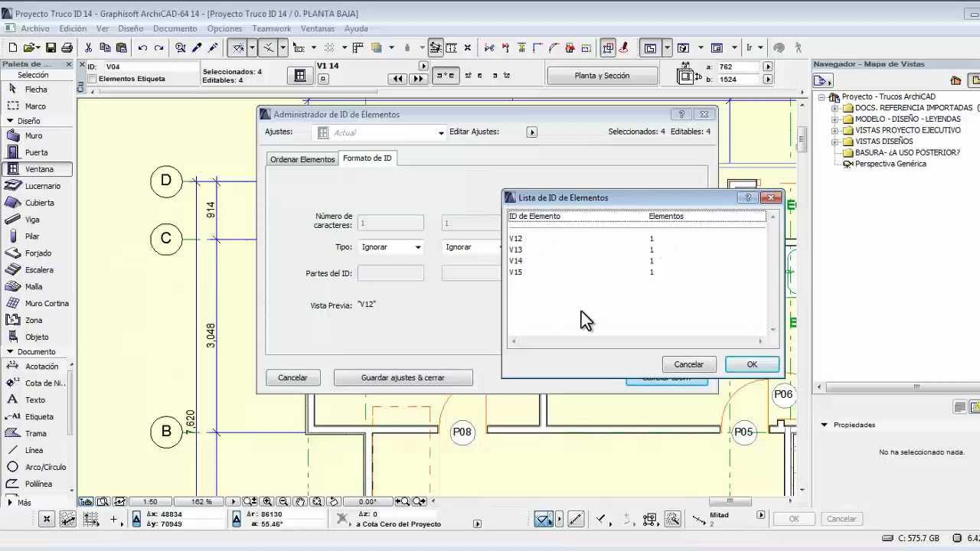Screen dimensions: 980x551
Task: Select the Acotación dimension tool
Action: 35,367
